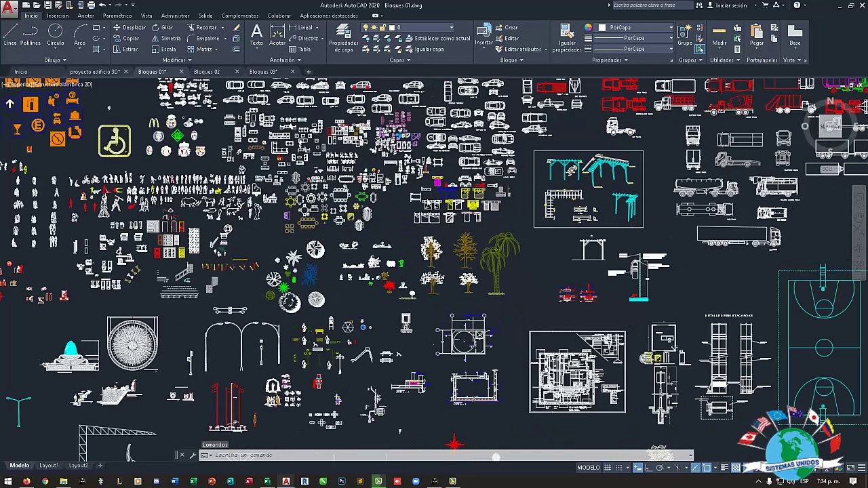Expand the Capas panel

click(x=400, y=60)
